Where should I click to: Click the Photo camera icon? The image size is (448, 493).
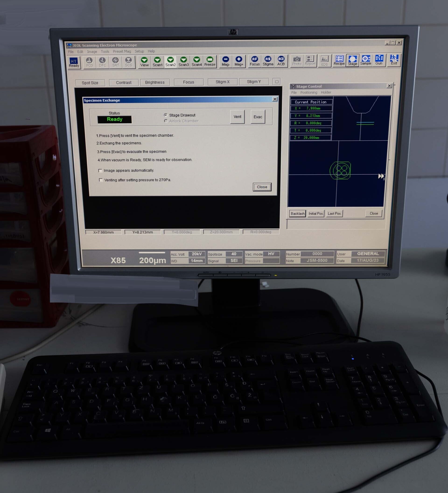(x=297, y=61)
